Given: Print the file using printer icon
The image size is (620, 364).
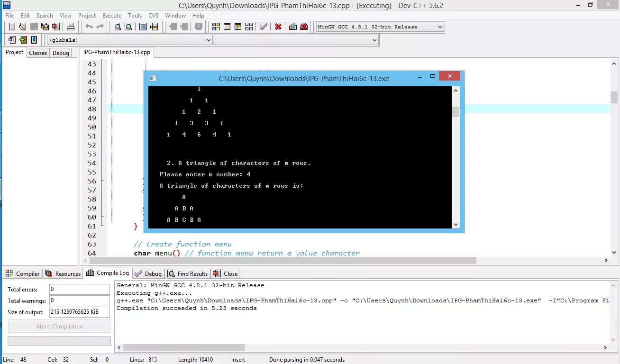Looking at the screenshot, I should (70, 27).
